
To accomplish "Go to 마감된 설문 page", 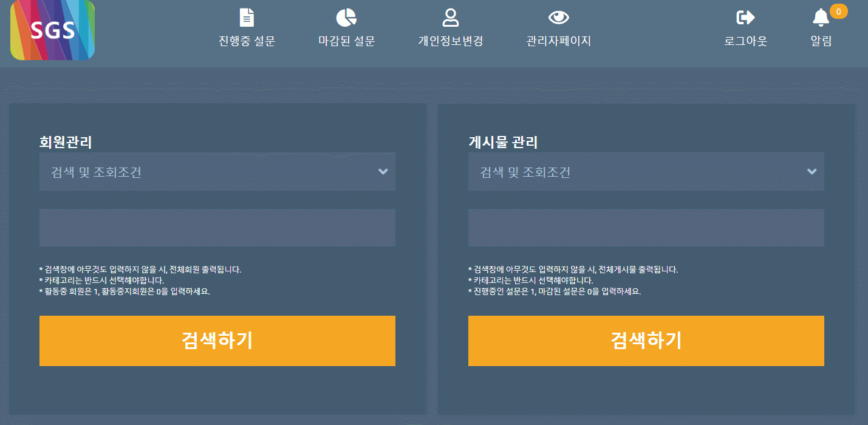I will pyautogui.click(x=346, y=41).
